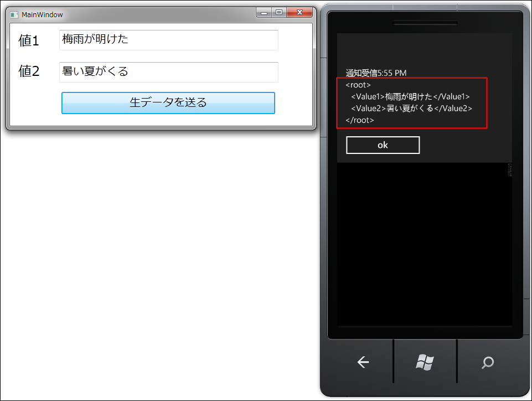Click the 値1 label
The image size is (532, 401).
click(29, 40)
